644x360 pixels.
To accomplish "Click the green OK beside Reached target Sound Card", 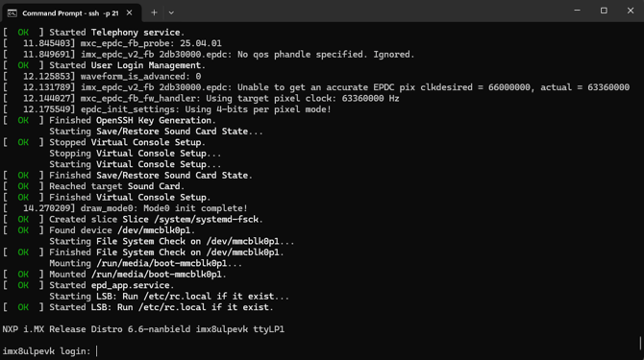I will tap(23, 186).
